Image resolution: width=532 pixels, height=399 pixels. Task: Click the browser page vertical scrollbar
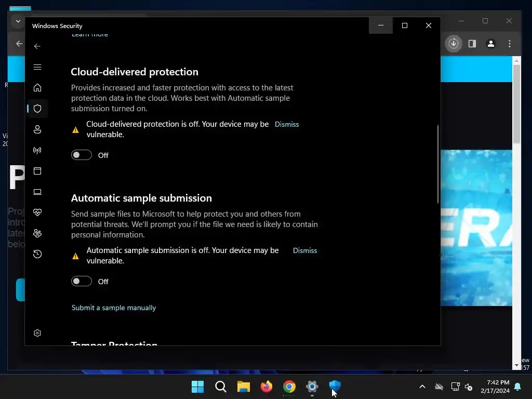click(517, 104)
